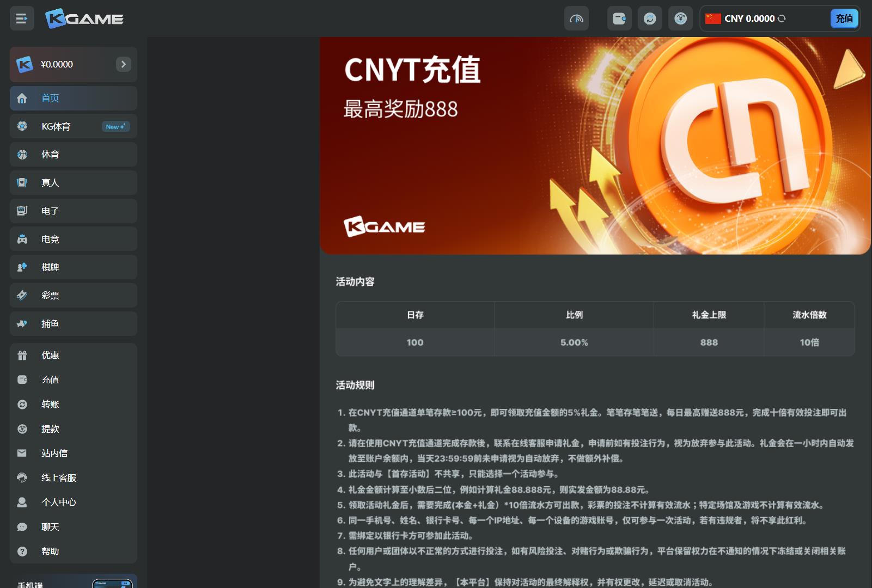This screenshot has height=588, width=872.
Task: Select the 彩票 lottery icon in the sidebar
Action: click(x=22, y=295)
